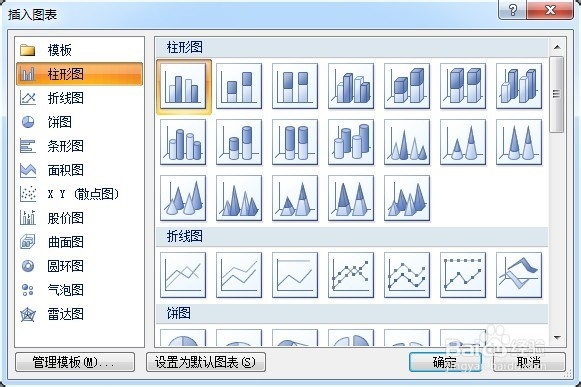Select the clustered cone chart icon
Screen dimensions: 581x387
pyautogui.click(x=407, y=142)
